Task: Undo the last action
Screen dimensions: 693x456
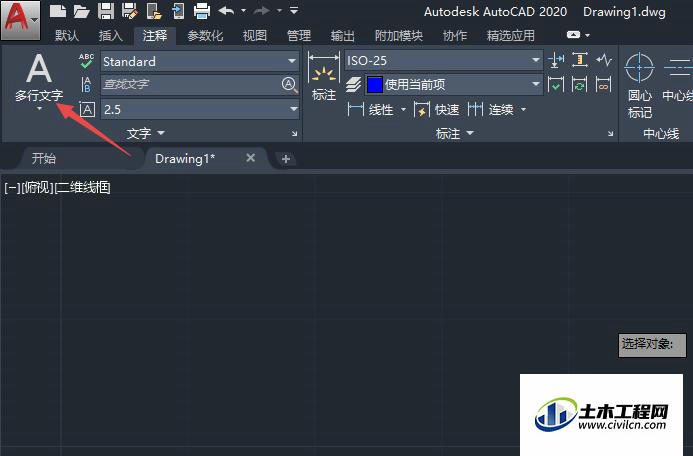Action: [x=226, y=11]
